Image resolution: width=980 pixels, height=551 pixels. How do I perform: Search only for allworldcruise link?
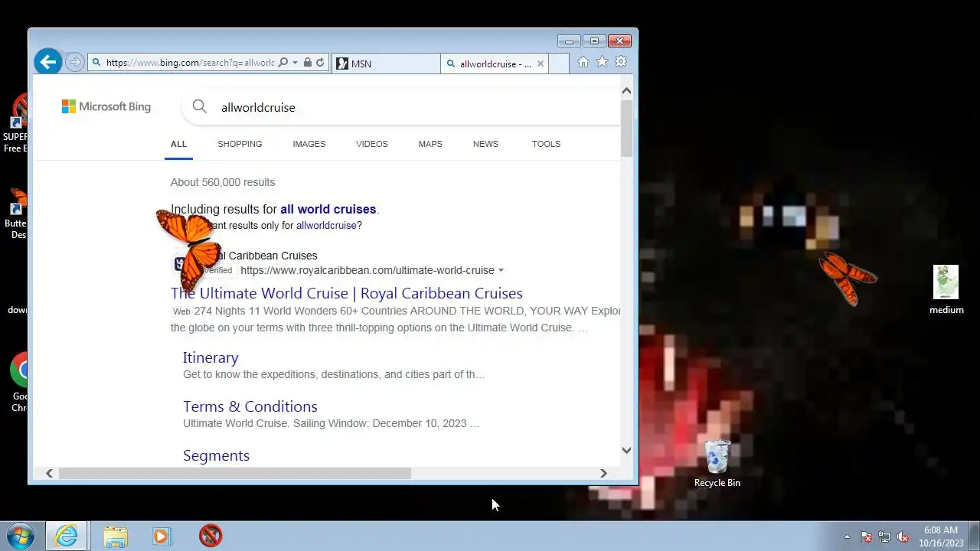326,226
